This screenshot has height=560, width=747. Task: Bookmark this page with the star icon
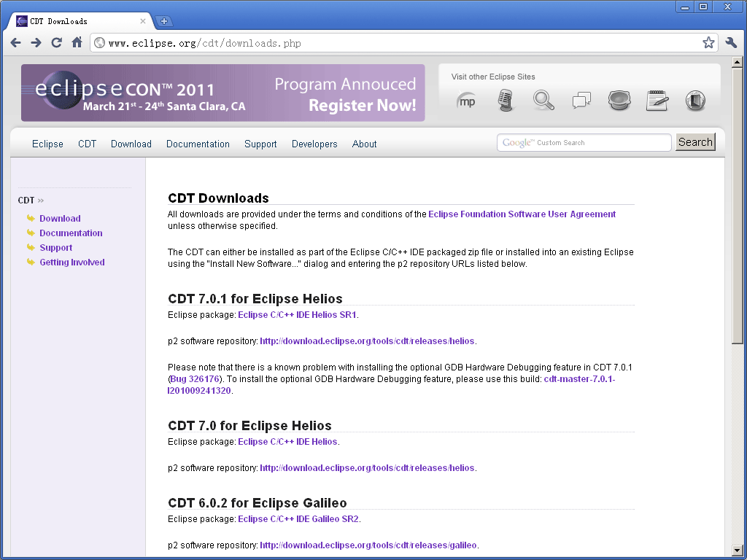(708, 43)
